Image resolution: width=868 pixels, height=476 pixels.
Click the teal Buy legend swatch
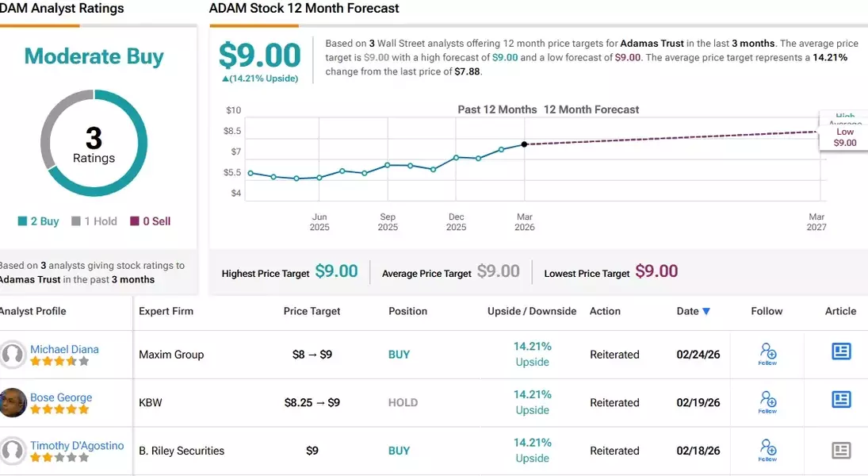click(x=22, y=221)
